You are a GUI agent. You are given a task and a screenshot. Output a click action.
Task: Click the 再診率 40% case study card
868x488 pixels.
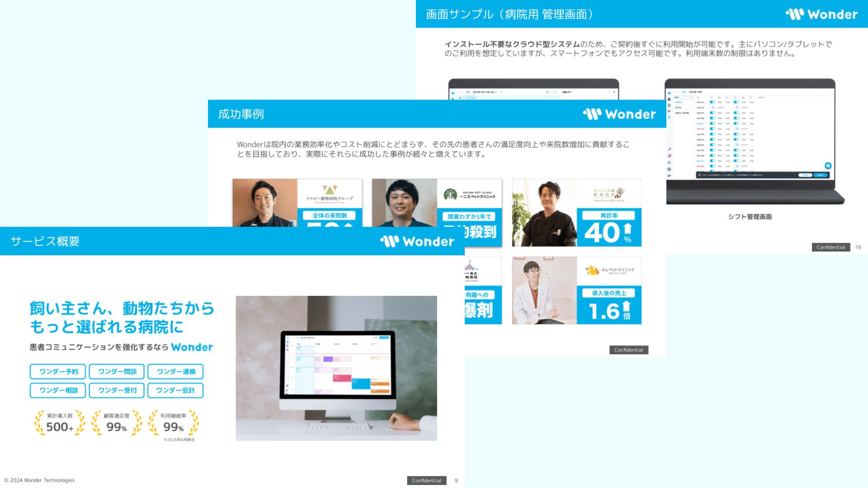[576, 213]
